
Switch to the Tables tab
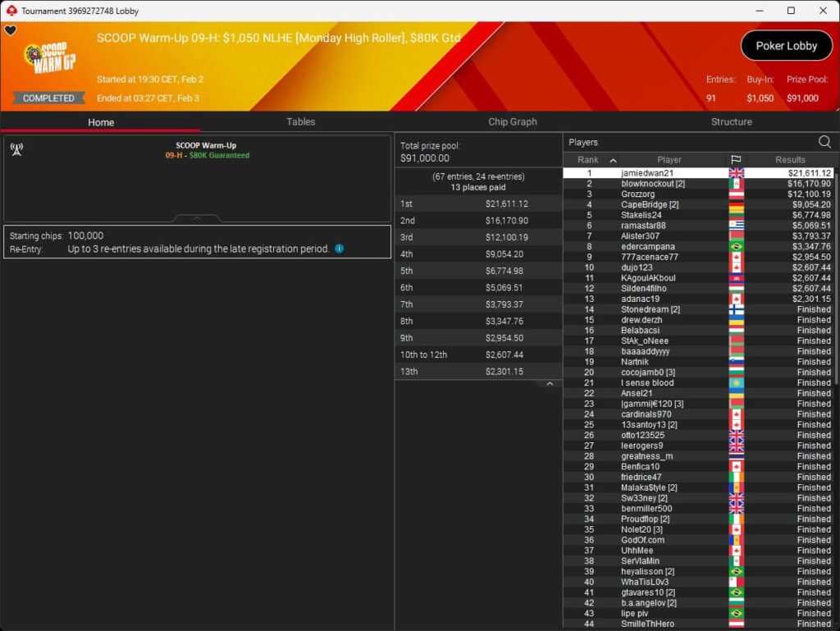click(300, 121)
